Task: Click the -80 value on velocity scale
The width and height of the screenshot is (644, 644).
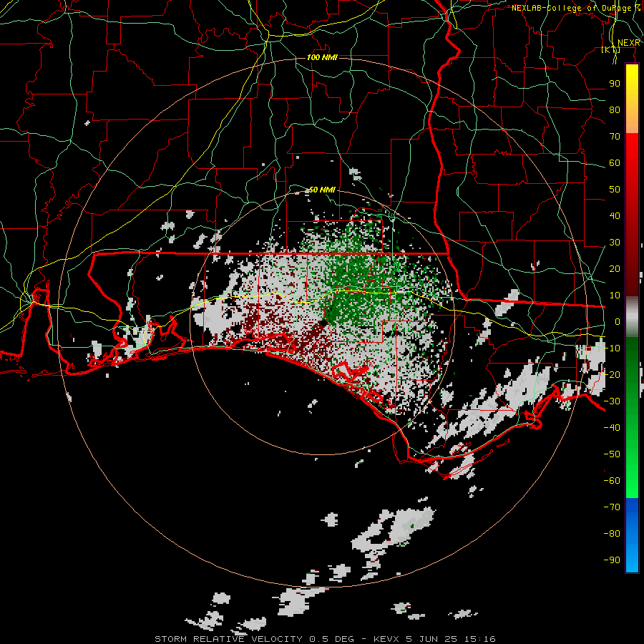Action: tap(612, 534)
